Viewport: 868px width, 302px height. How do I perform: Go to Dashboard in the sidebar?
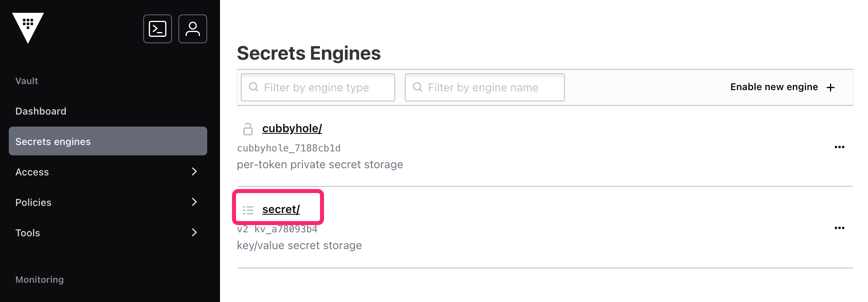41,111
